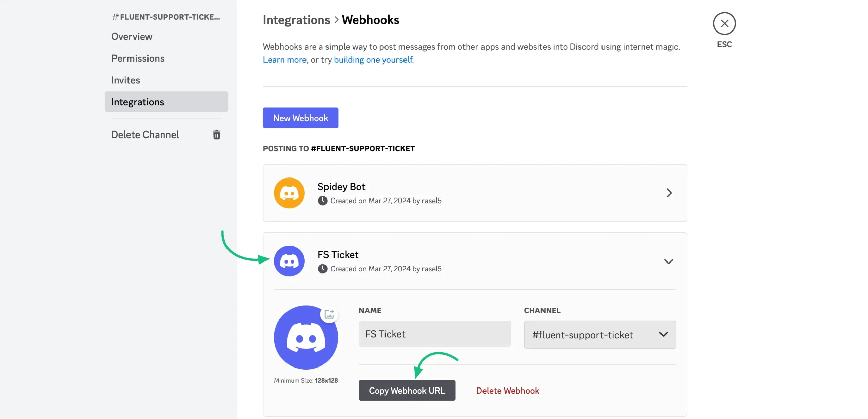Click the large Discord avatar preview image
The width and height of the screenshot is (868, 419).
306,337
